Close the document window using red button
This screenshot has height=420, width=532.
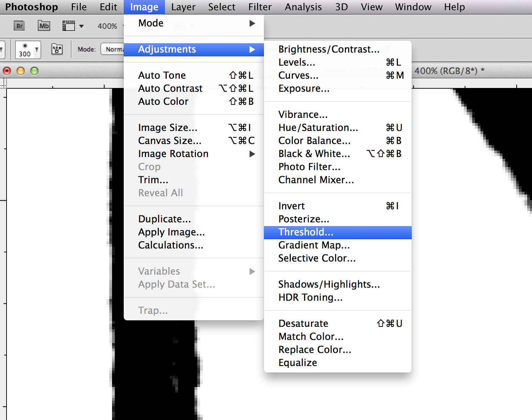pos(7,71)
